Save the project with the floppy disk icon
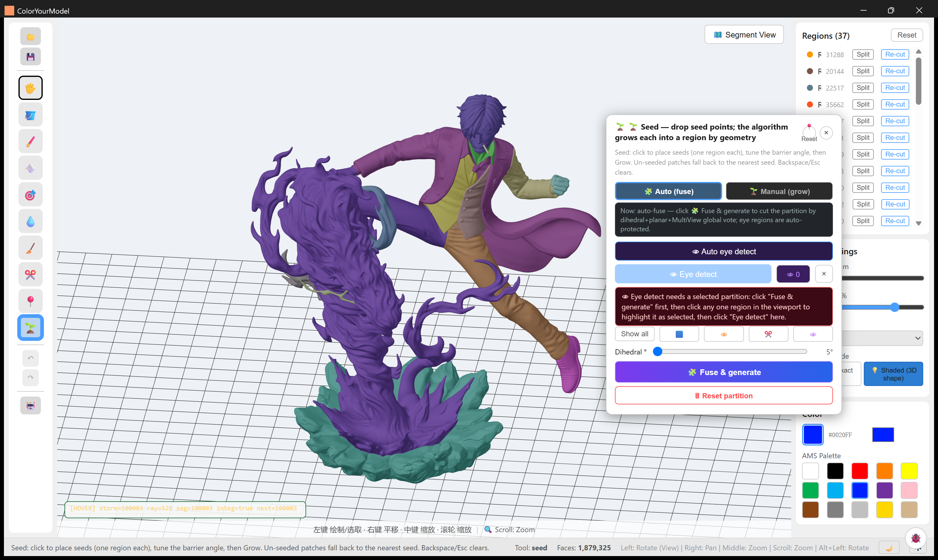The height and width of the screenshot is (560, 938). pos(31,57)
